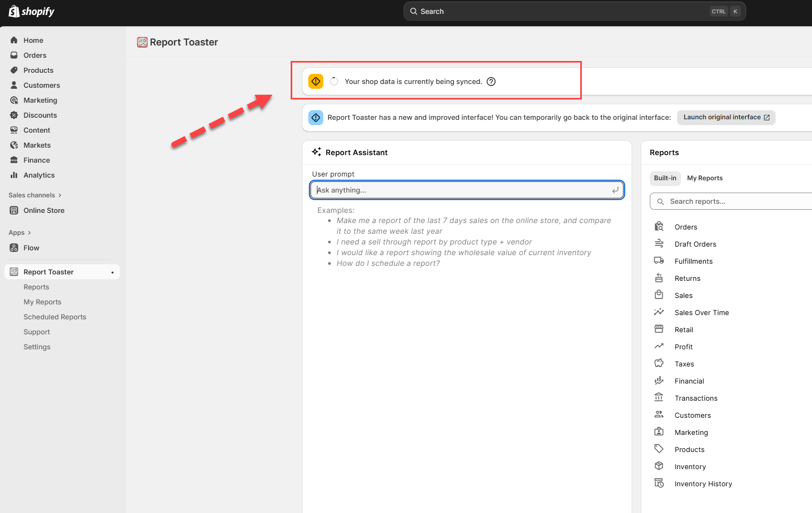
Task: Expand the Apps section chevron
Action: pos(29,233)
